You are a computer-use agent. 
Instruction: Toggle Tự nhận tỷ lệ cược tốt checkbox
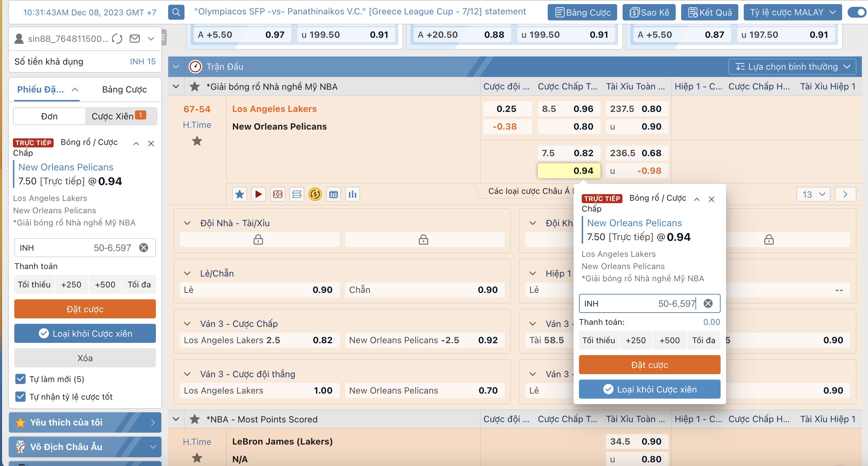point(20,397)
